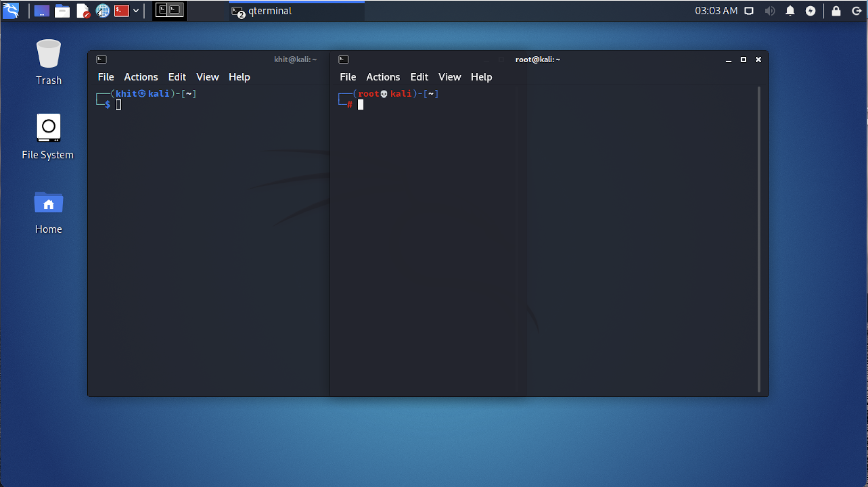Lock the screen with padlock icon
This screenshot has height=487, width=868.
[x=836, y=11]
